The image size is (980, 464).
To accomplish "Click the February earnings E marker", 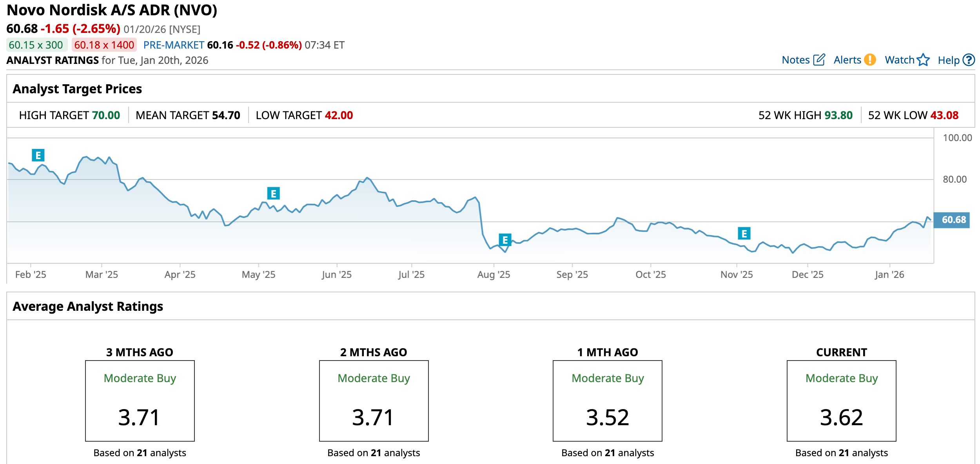I will click(x=38, y=155).
